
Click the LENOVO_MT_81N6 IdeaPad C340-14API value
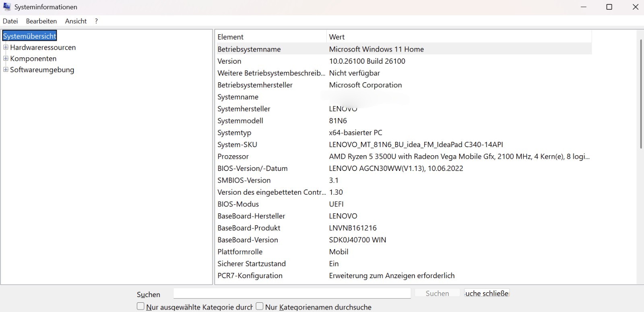coord(416,144)
